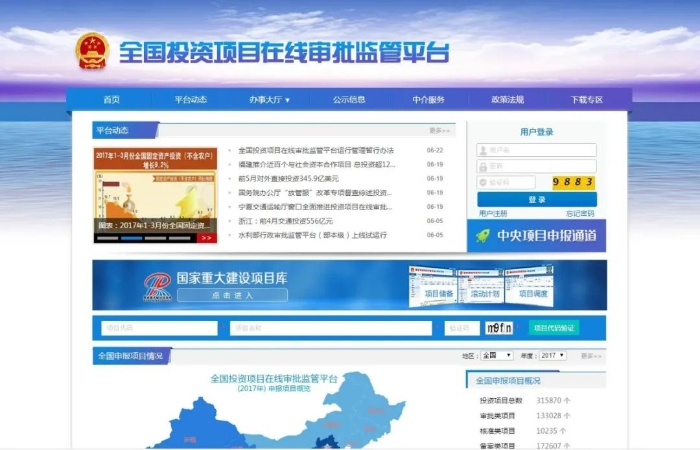Open the 地区 dropdown showing 全国

tap(496, 355)
